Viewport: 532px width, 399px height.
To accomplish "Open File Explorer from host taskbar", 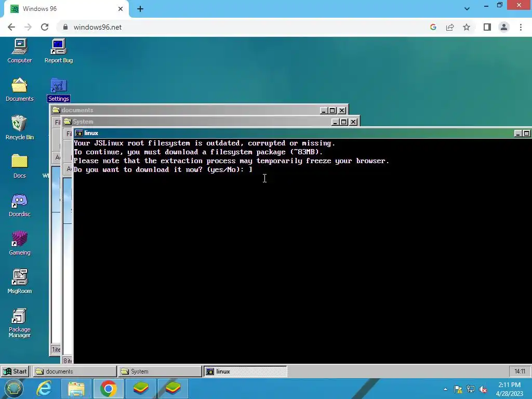I will pos(76,389).
